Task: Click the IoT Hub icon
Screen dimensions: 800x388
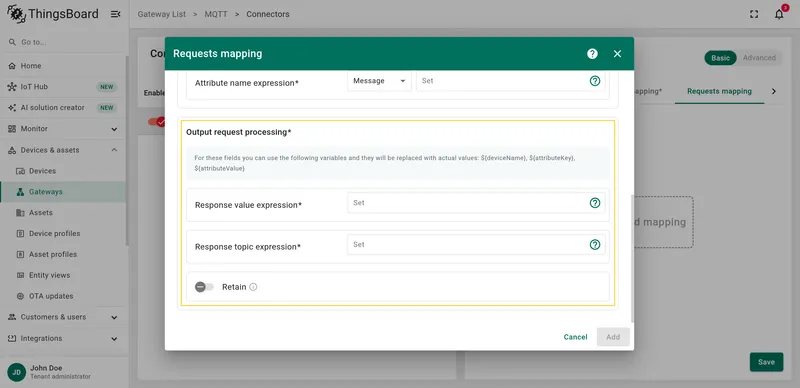Action: (12, 87)
